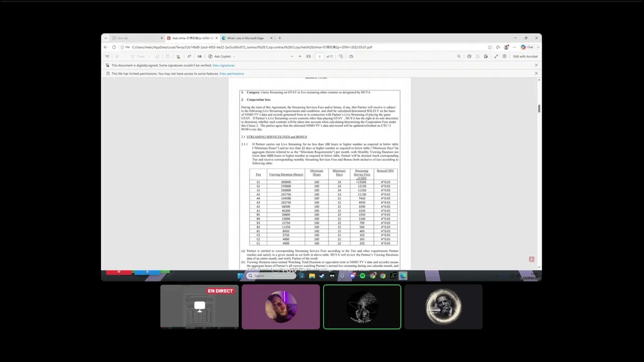Close the What's new in Microsoft Edge tab
Viewport: 644px width, 362px height.
271,38
